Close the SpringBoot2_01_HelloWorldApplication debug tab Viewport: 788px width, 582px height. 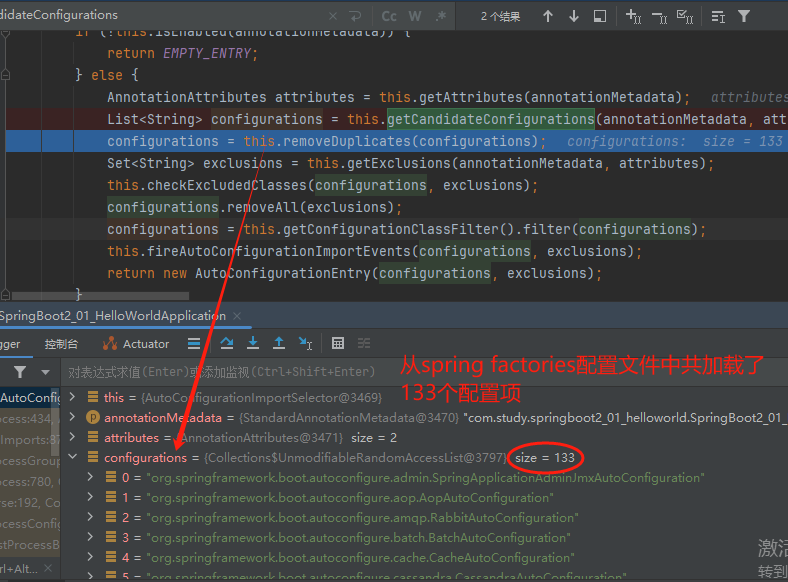click(237, 316)
